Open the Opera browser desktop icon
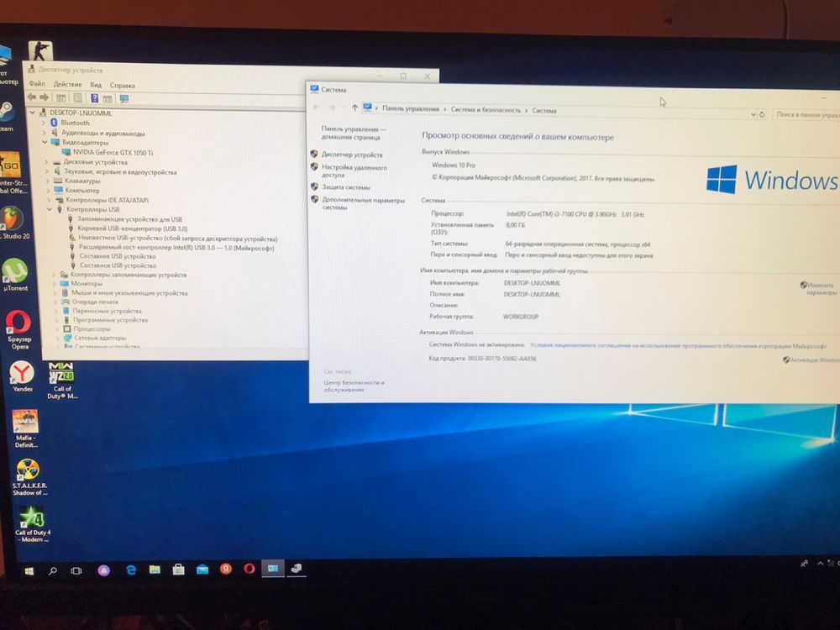The height and width of the screenshot is (630, 840). [x=18, y=329]
